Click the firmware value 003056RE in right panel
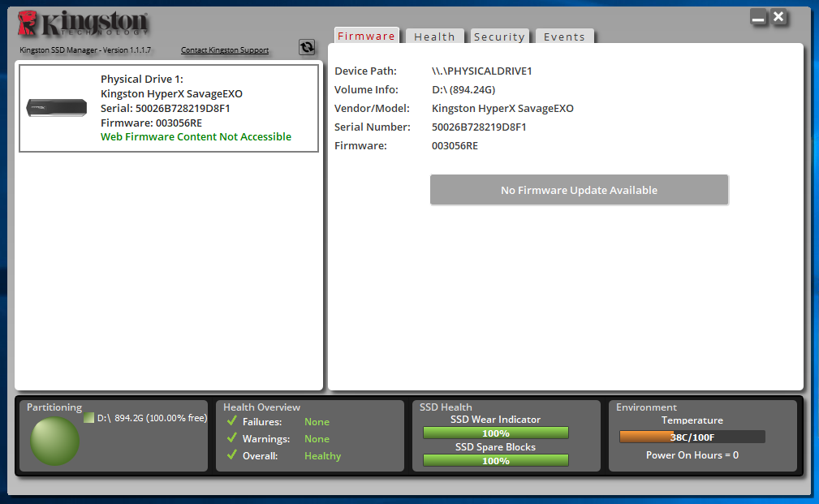The width and height of the screenshot is (819, 504). pyautogui.click(x=455, y=146)
